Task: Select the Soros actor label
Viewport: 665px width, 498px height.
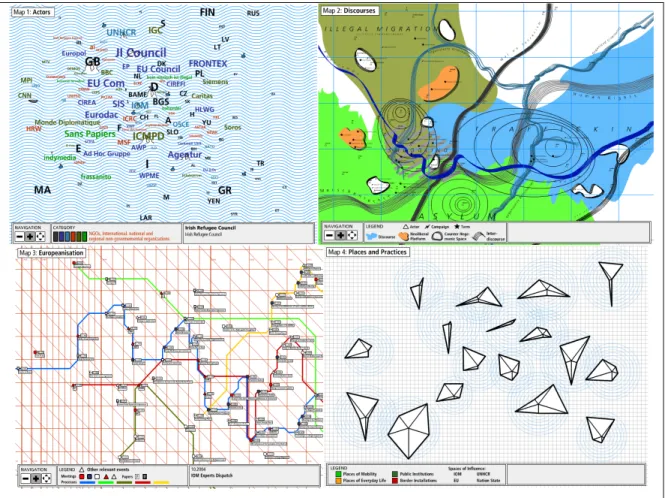Action: (x=232, y=127)
